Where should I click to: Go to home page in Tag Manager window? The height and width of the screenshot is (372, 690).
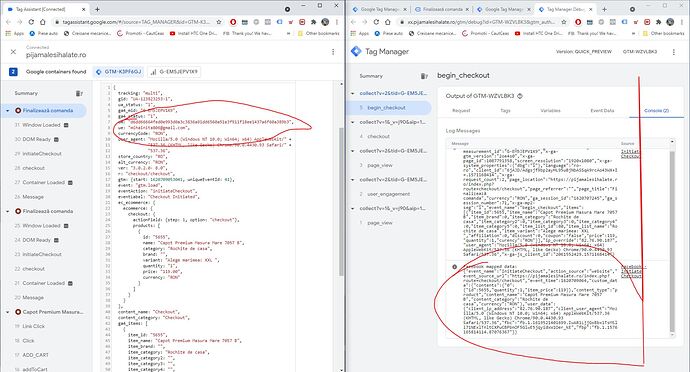click(387, 22)
